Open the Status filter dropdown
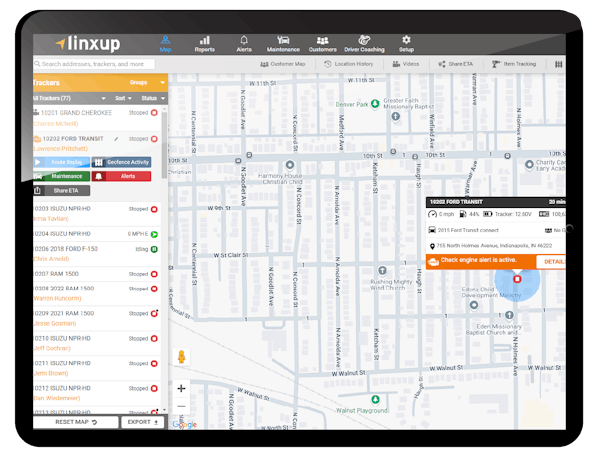The width and height of the screenshot is (600, 464). pos(153,98)
